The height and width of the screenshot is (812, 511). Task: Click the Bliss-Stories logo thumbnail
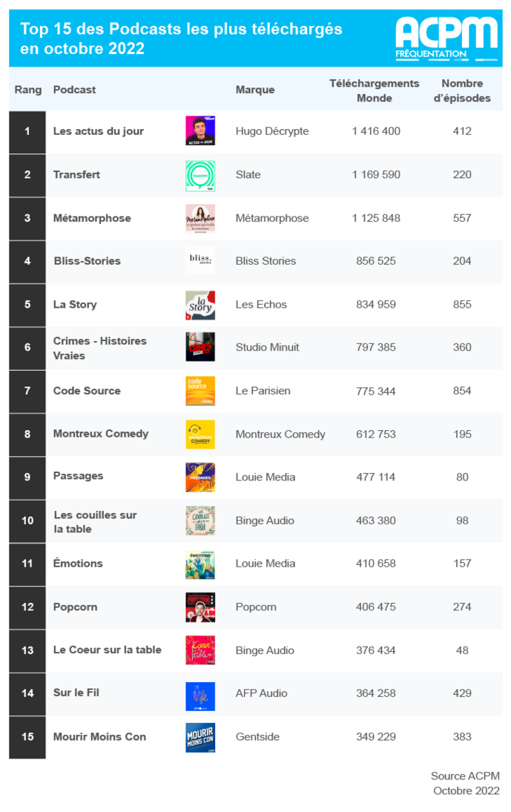[x=200, y=261]
